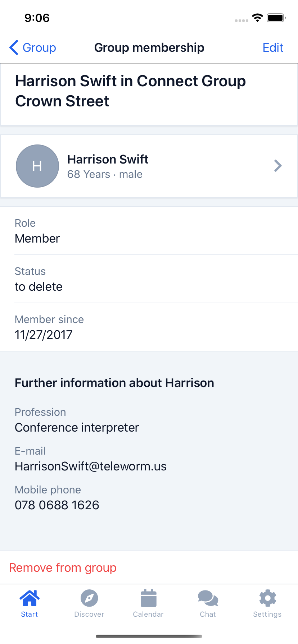Tap the Start home icon
Screen dimensions: 298x644
tap(30, 598)
